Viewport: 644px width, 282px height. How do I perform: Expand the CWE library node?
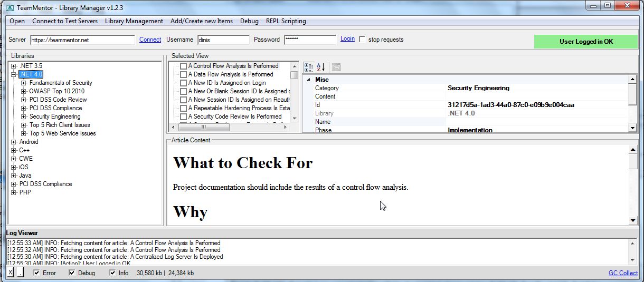14,159
